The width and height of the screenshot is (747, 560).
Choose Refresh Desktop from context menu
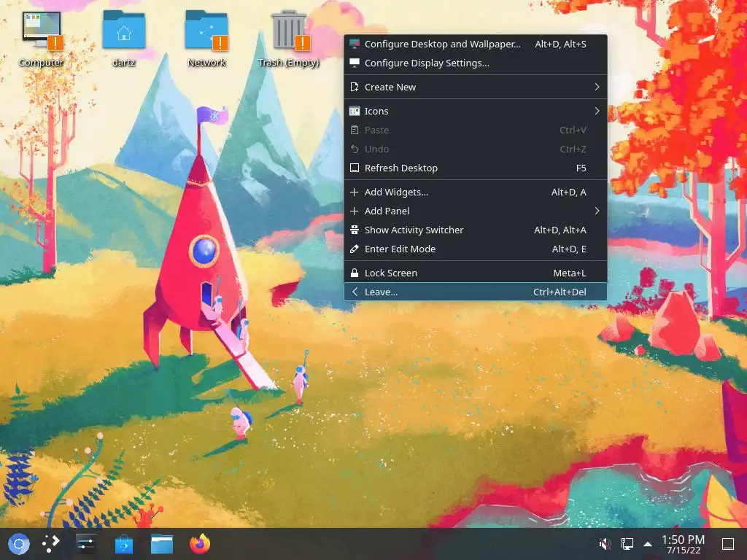point(475,168)
